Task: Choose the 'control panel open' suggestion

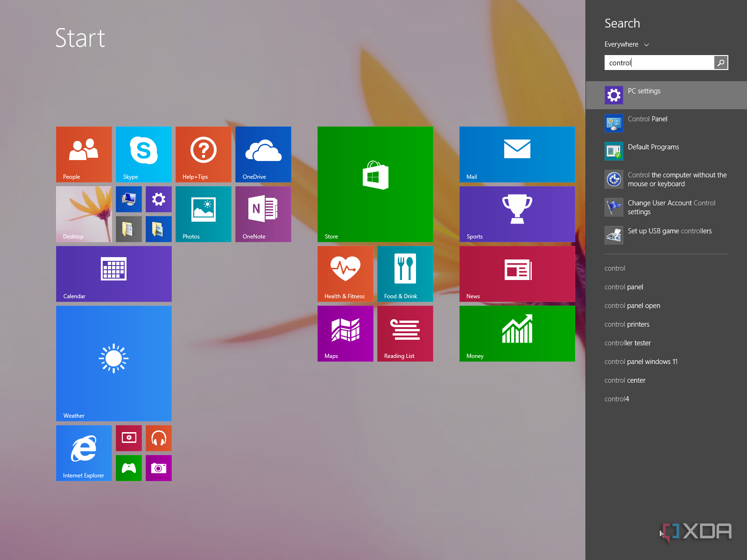Action: coord(632,306)
